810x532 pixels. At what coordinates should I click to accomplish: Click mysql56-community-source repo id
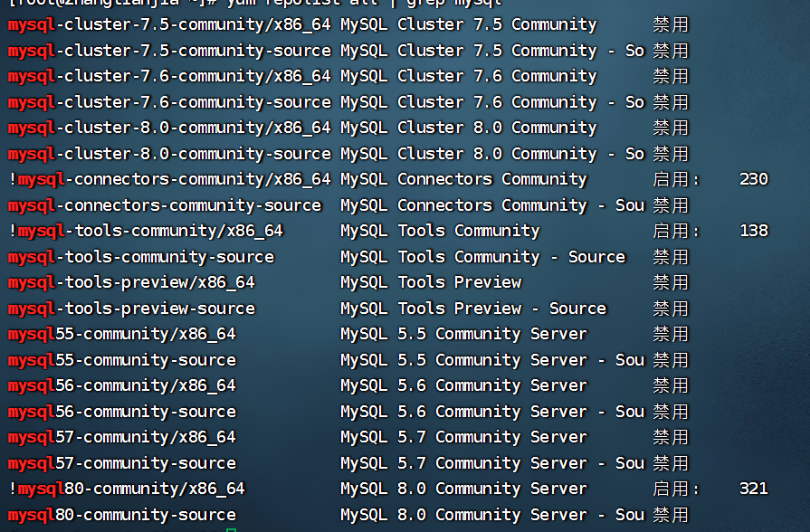pos(122,412)
